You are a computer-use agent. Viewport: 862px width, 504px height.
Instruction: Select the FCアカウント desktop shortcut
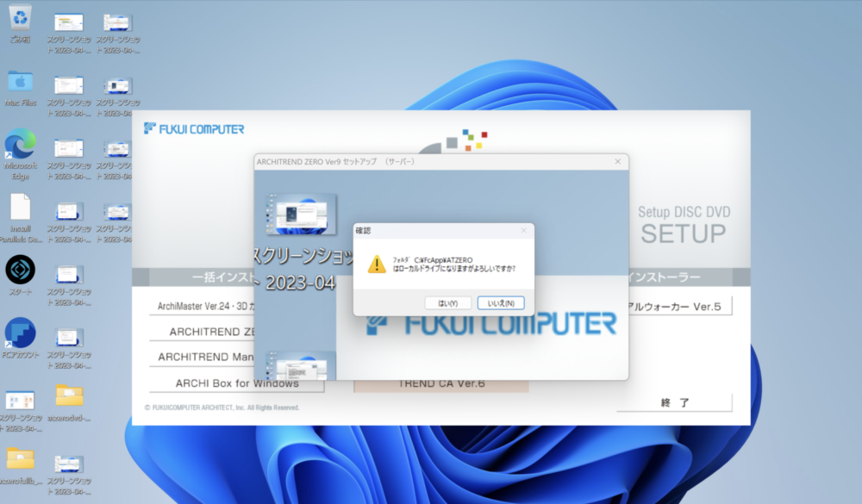tap(21, 338)
